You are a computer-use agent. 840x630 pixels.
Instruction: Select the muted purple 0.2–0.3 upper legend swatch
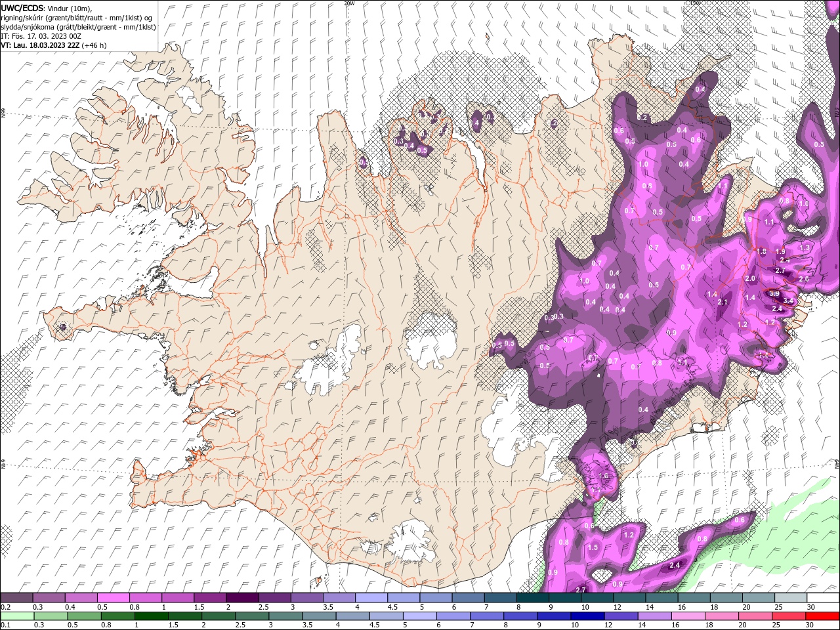[16, 598]
